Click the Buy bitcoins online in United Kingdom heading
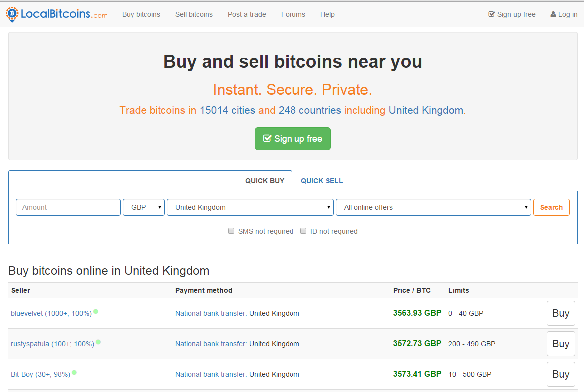584x392 pixels. (109, 271)
